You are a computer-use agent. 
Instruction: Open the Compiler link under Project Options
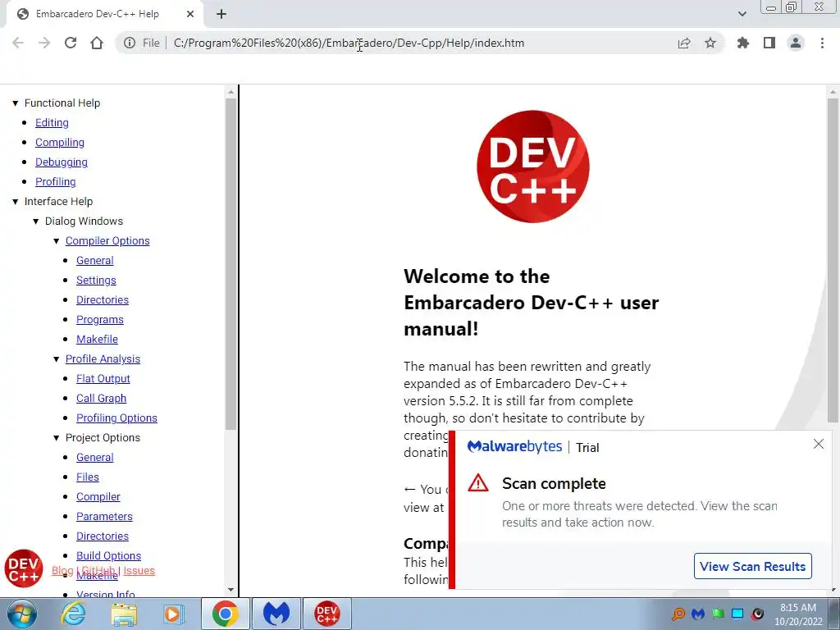[98, 496]
